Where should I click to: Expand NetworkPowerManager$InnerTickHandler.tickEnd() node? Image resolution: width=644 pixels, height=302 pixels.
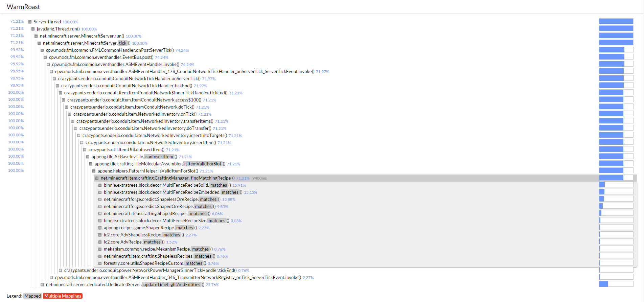coord(60,271)
